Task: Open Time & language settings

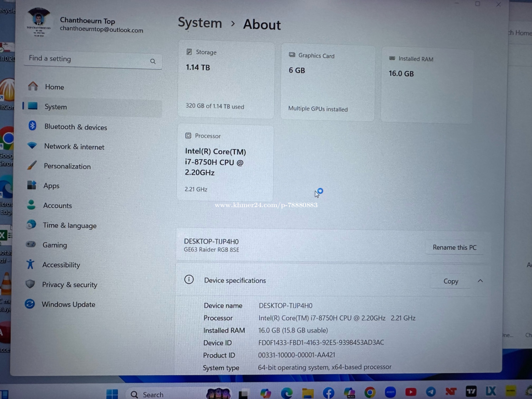Action: 69,226
